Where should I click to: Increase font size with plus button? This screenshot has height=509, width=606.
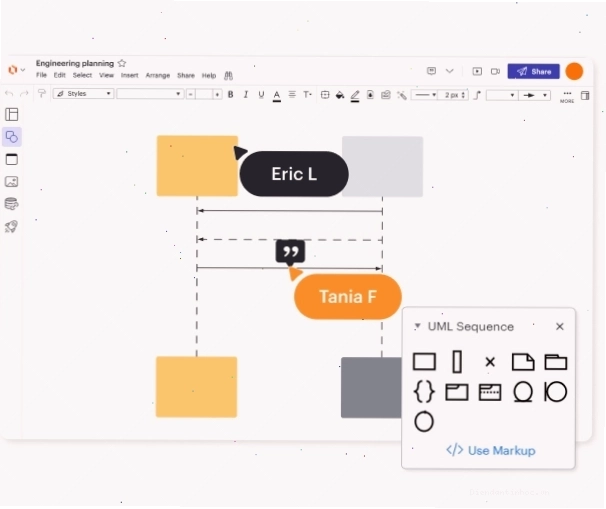coord(218,94)
